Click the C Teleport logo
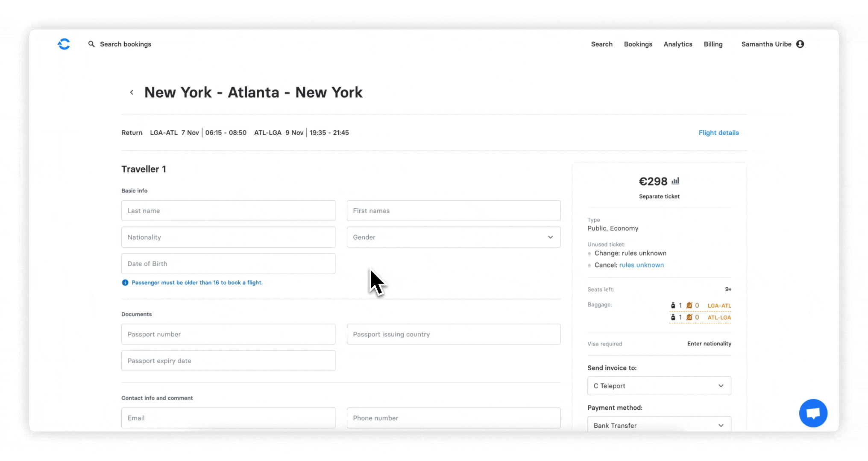This screenshot has height=461, width=868. click(63, 44)
